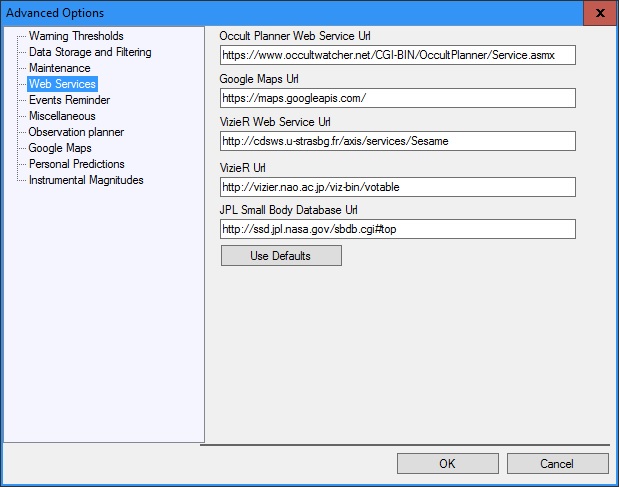Select Instrumental Magnitudes options
619x487 pixels.
[x=86, y=180]
